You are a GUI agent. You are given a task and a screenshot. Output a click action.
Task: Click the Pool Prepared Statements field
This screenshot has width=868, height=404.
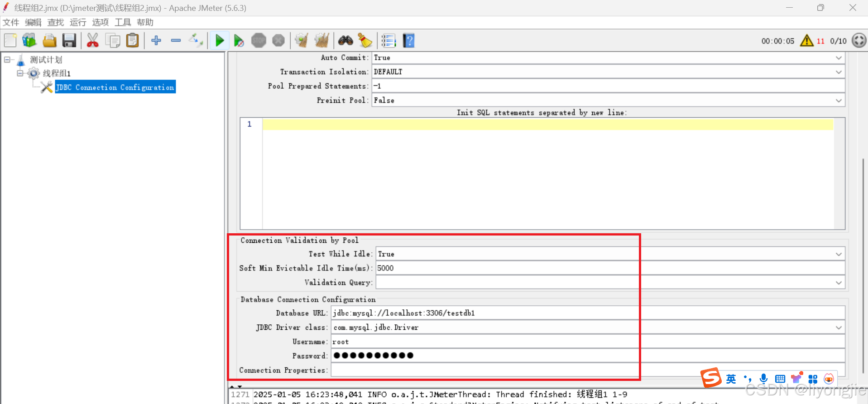609,86
